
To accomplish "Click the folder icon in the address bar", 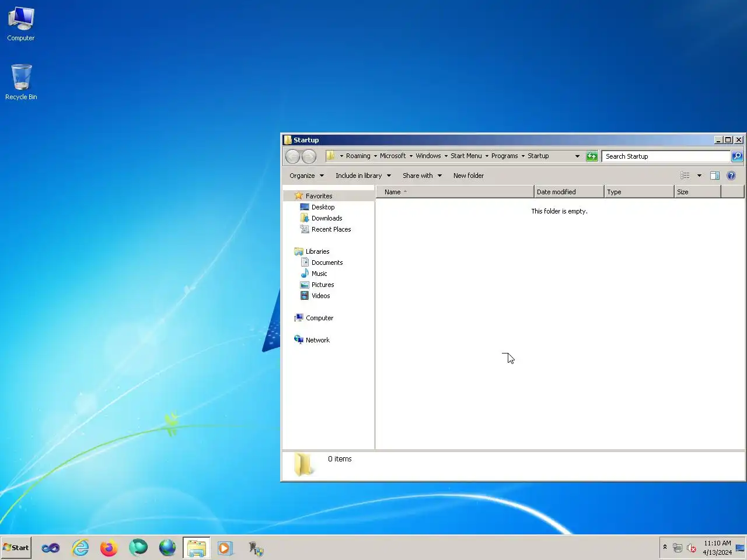I will (x=330, y=156).
